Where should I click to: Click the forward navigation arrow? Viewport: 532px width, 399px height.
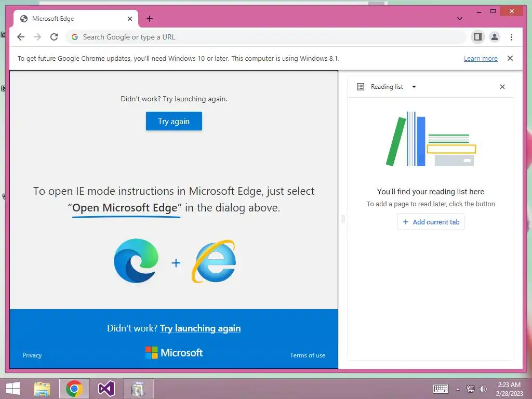click(37, 37)
